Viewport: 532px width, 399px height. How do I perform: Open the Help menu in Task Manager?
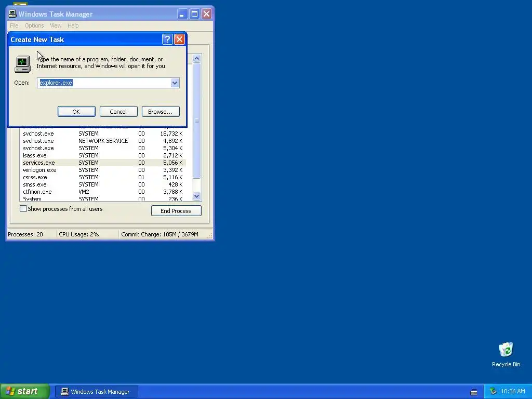(x=73, y=25)
